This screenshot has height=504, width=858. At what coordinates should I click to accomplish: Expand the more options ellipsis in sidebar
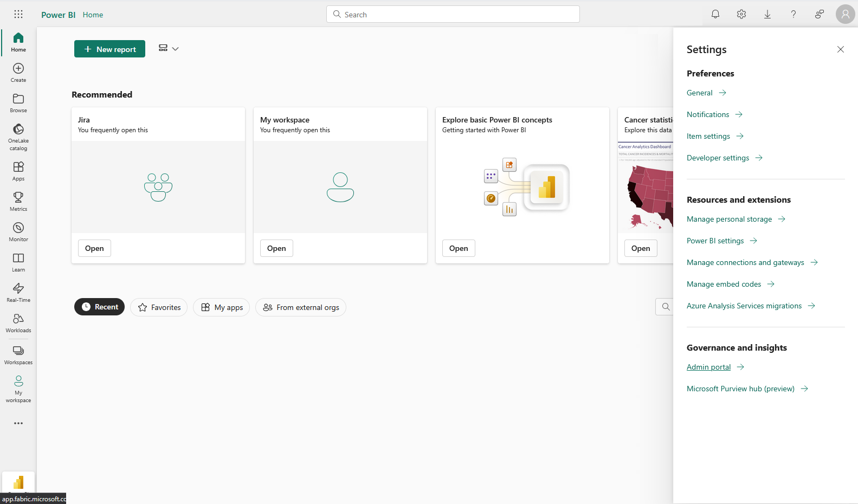[18, 423]
